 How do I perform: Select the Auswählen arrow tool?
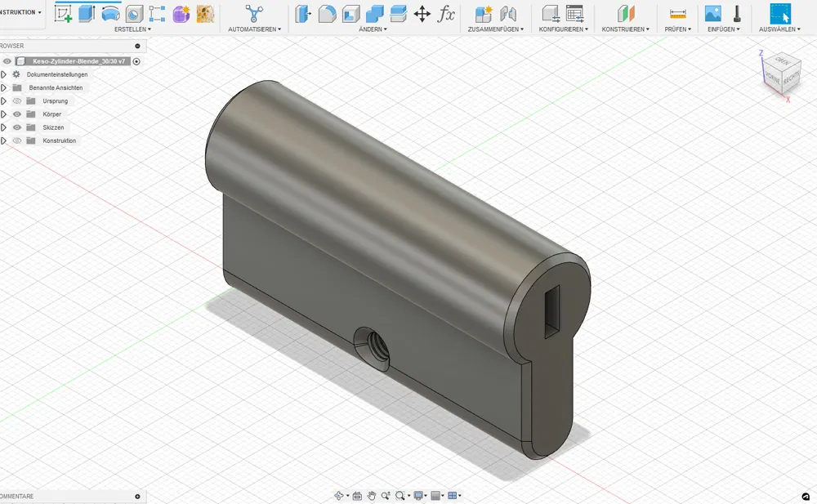(780, 12)
